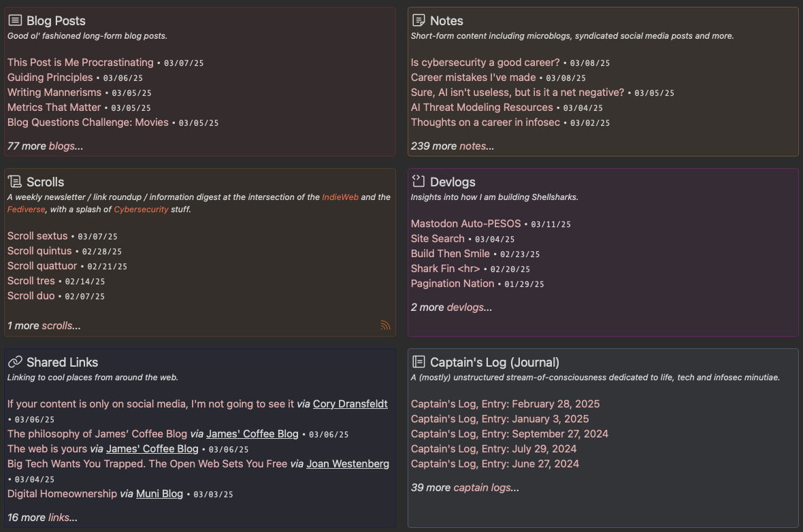Open 'The web is yours' shared link
This screenshot has width=803, height=532.
click(x=47, y=449)
